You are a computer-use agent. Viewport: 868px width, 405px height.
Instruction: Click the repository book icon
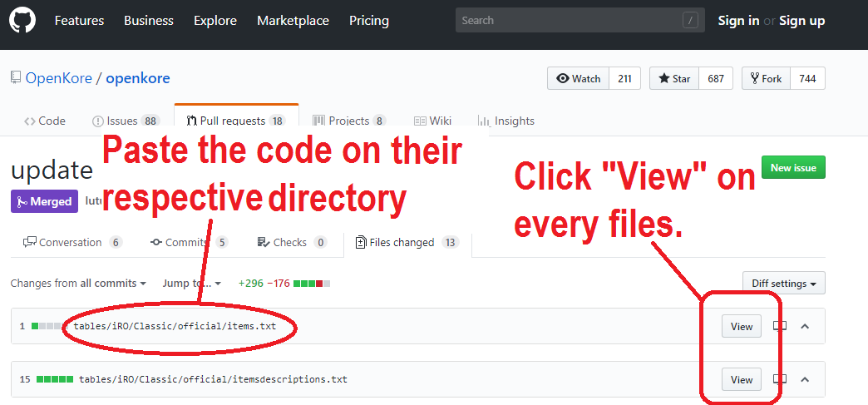16,77
